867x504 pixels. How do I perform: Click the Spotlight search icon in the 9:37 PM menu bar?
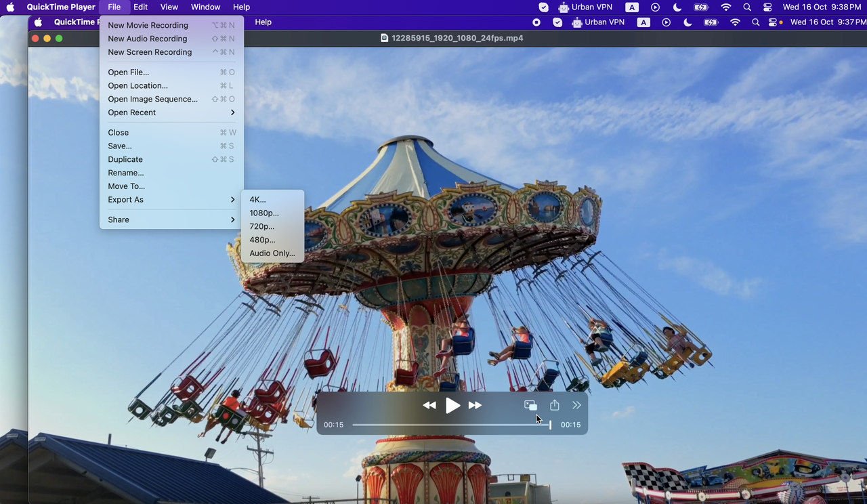[756, 22]
